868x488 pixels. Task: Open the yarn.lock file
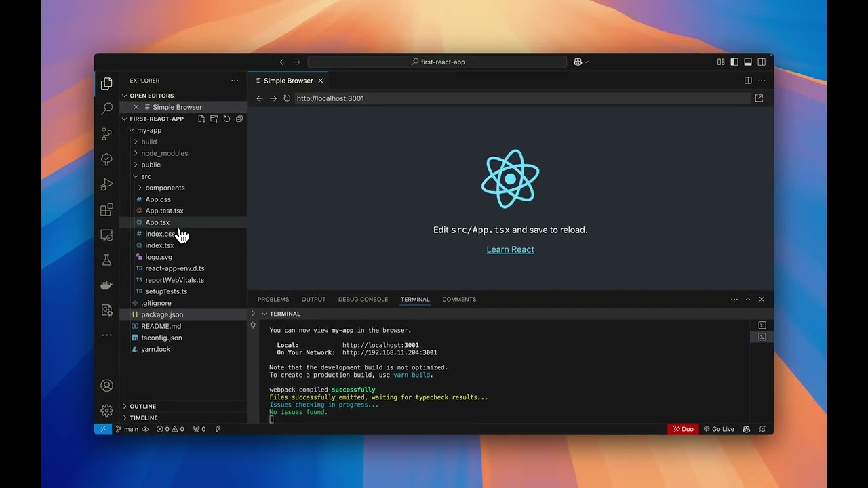[x=155, y=349]
